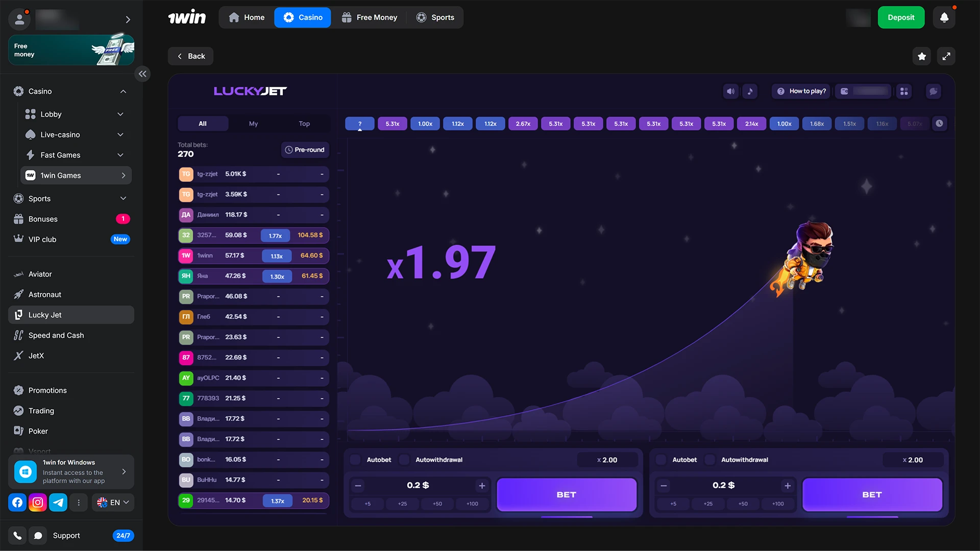This screenshot has height=551, width=980.
Task: Enter fullscreen mode with the expand arrows icon
Action: [x=946, y=56]
